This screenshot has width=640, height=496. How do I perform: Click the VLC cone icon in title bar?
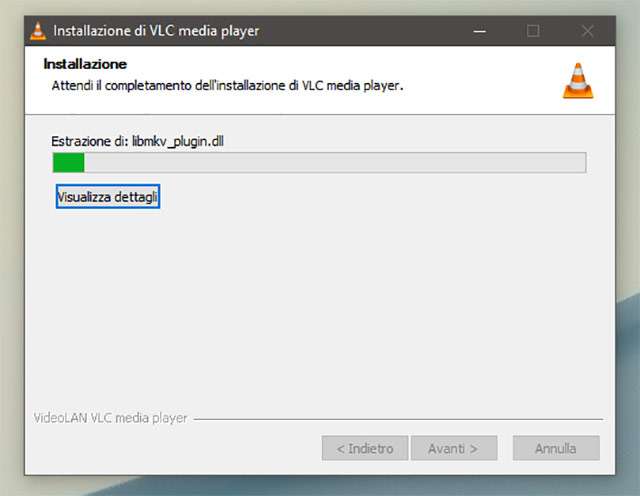pos(38,31)
